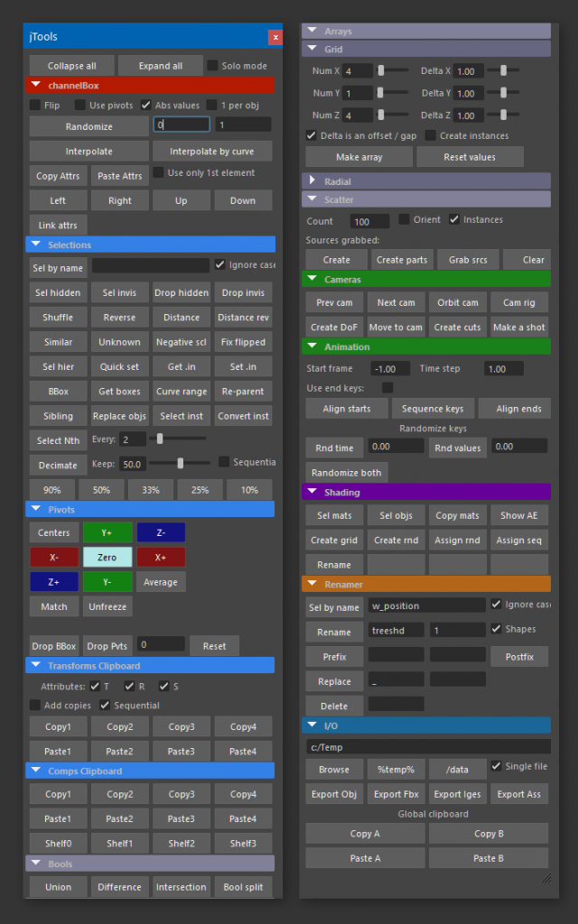The image size is (578, 924).
Task: Expand the Bools section
Action: [x=36, y=864]
